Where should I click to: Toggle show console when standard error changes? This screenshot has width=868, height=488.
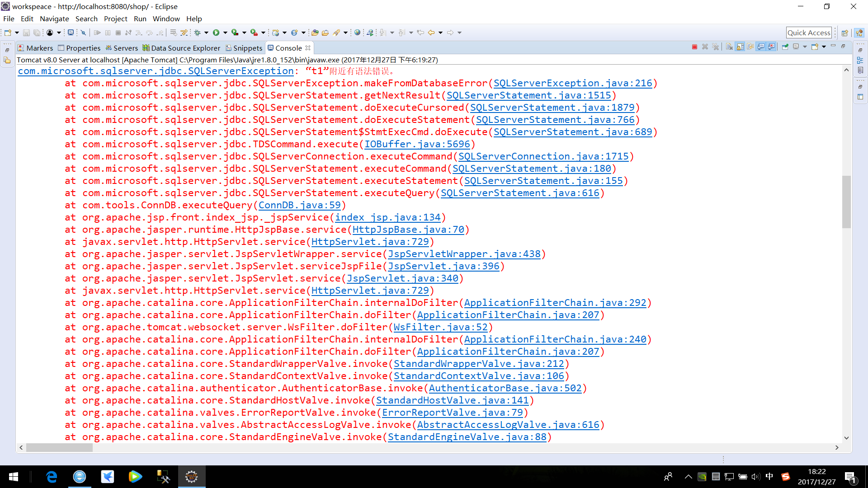click(772, 47)
